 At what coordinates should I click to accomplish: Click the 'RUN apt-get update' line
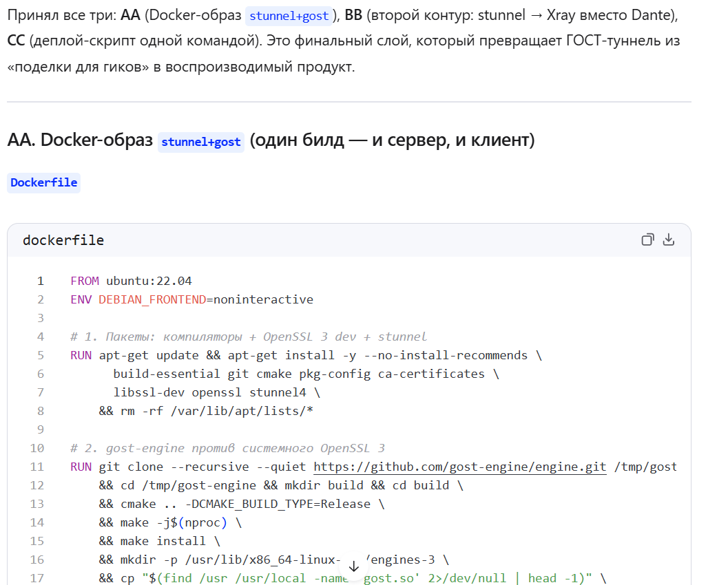(x=306, y=355)
